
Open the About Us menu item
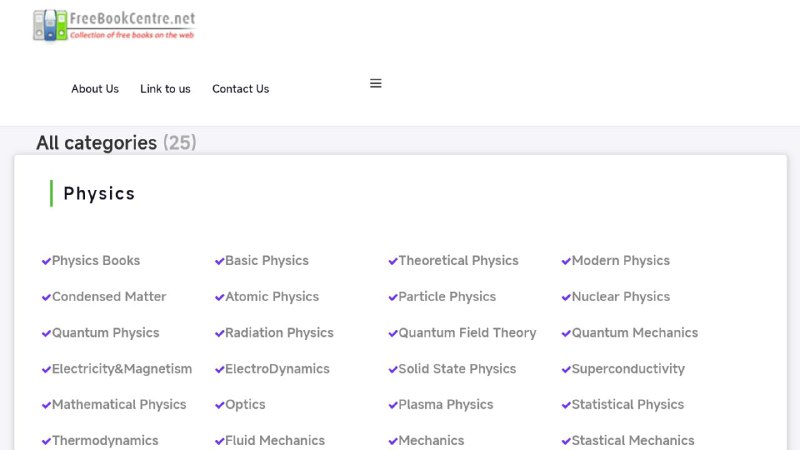(x=95, y=89)
